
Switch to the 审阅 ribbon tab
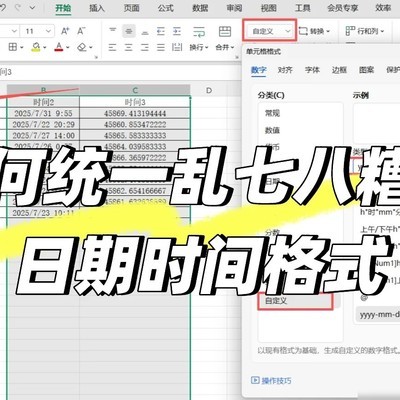click(234, 8)
